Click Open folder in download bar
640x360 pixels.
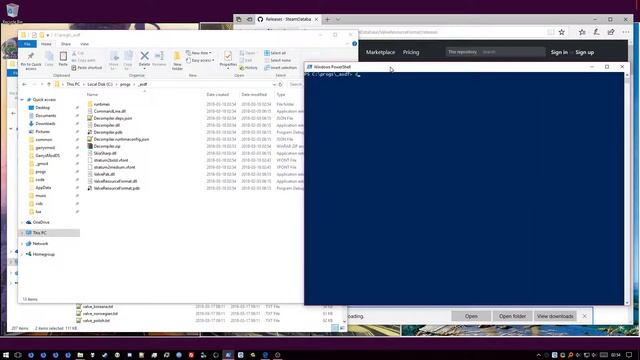[x=512, y=316]
